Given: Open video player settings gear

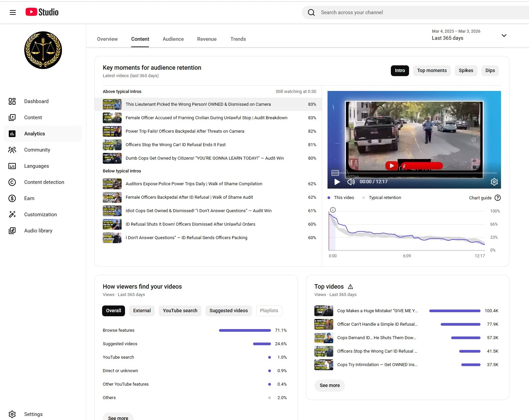Looking at the screenshot, I should (x=494, y=182).
